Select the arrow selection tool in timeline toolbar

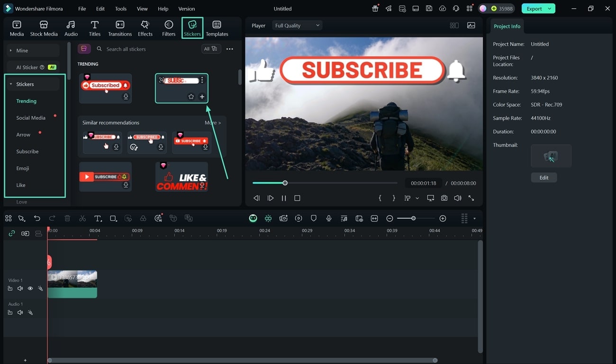click(x=22, y=218)
